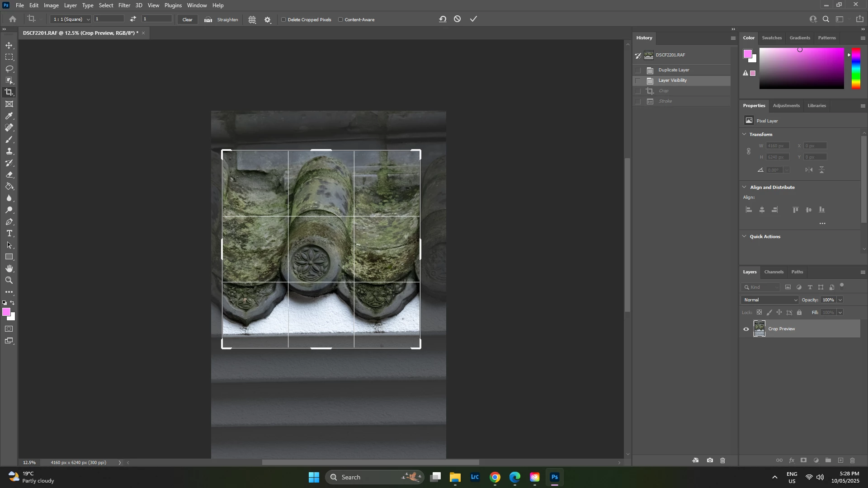The image size is (868, 488).
Task: Hide the Crop Preview layer
Action: tap(746, 329)
